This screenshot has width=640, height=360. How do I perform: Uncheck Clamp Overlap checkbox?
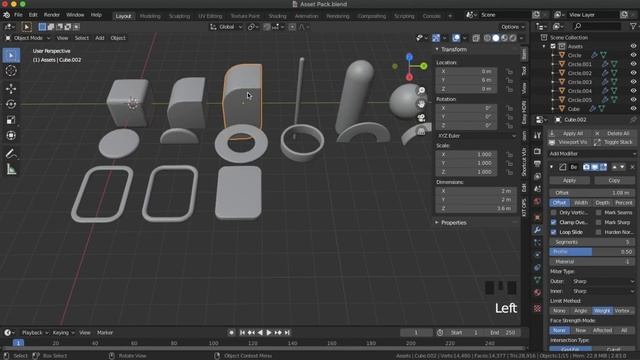(553, 222)
